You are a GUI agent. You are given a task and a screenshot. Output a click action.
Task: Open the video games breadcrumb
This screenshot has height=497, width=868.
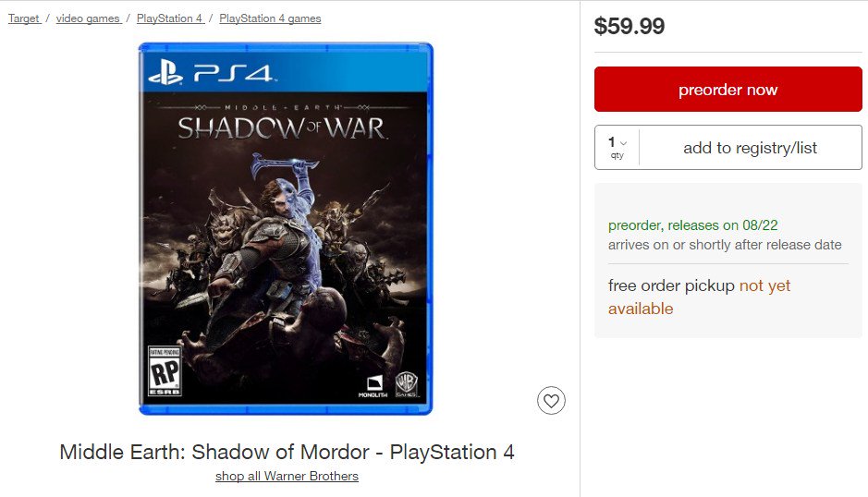[88, 18]
